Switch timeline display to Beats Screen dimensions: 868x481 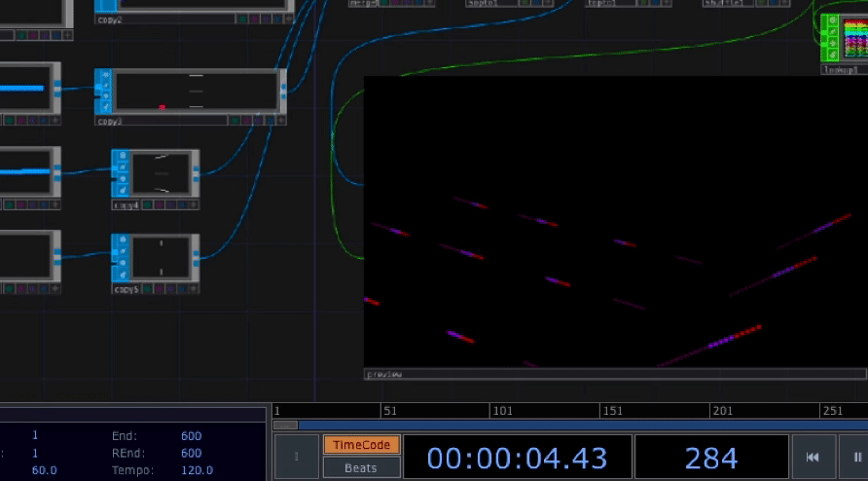[x=361, y=467]
